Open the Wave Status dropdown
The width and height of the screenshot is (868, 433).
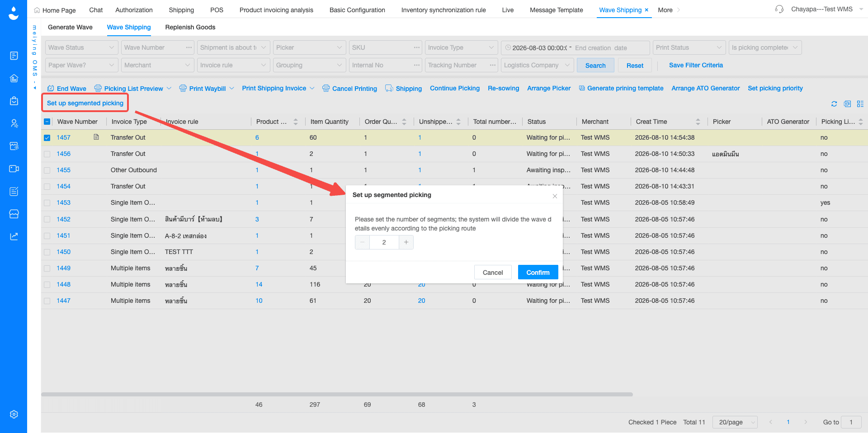point(81,47)
